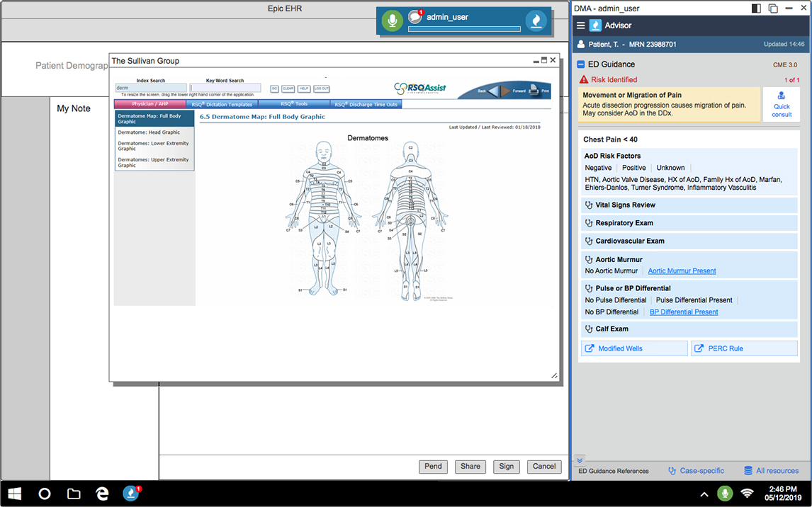Viewport: 812px width, 507px height.
Task: Click the Forward arrow in RSQ Assist
Action: 505,91
